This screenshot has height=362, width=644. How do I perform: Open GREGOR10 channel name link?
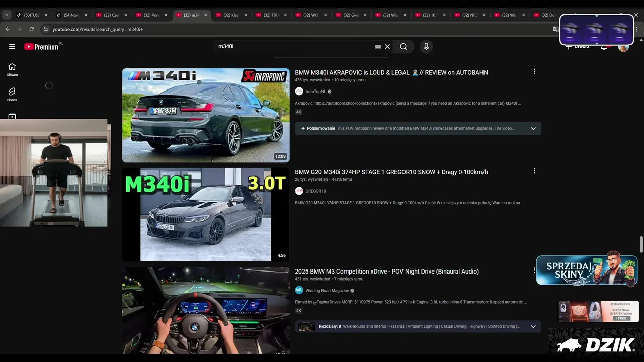(x=315, y=191)
